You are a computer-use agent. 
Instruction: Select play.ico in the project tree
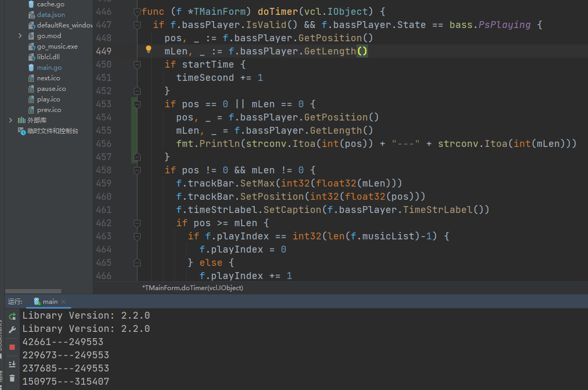(48, 99)
